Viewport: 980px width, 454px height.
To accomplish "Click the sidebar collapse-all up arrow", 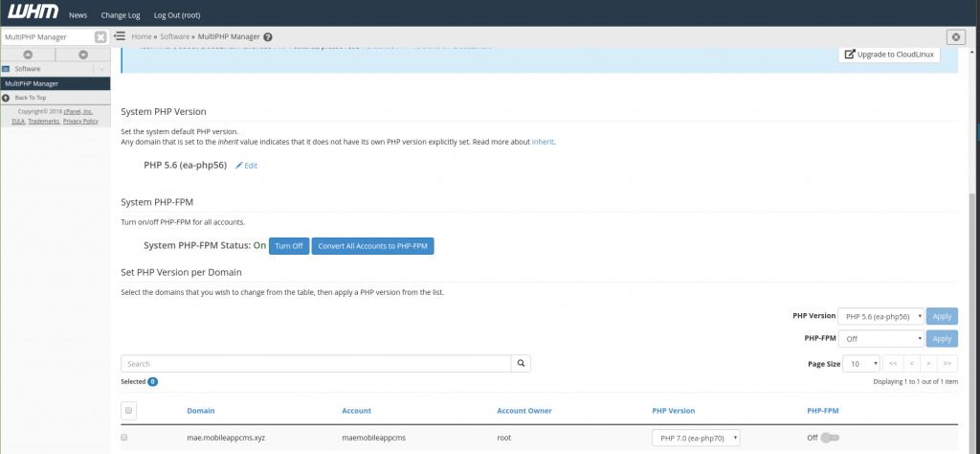I will tap(28, 55).
